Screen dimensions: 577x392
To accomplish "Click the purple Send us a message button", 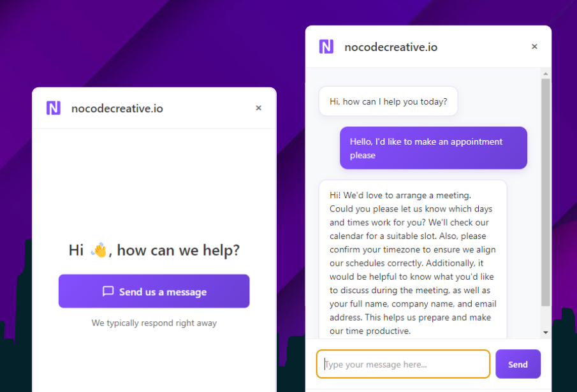I will [x=154, y=291].
